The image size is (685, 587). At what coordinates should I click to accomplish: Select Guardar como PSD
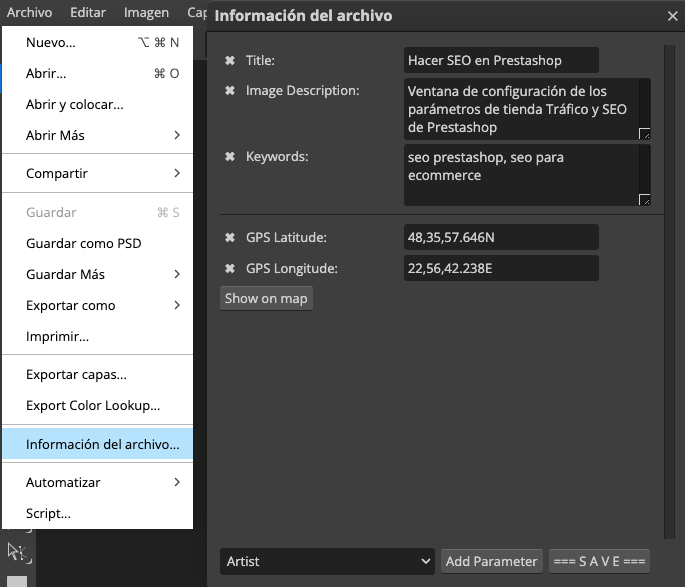[97, 243]
